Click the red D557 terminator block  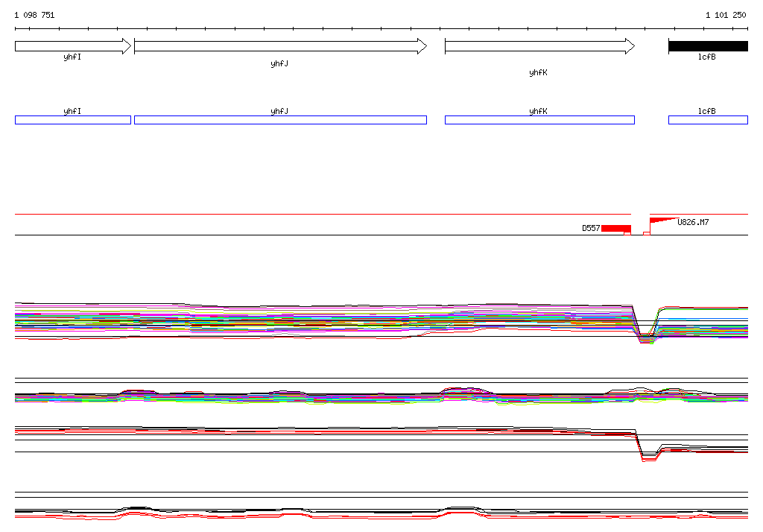click(x=616, y=229)
